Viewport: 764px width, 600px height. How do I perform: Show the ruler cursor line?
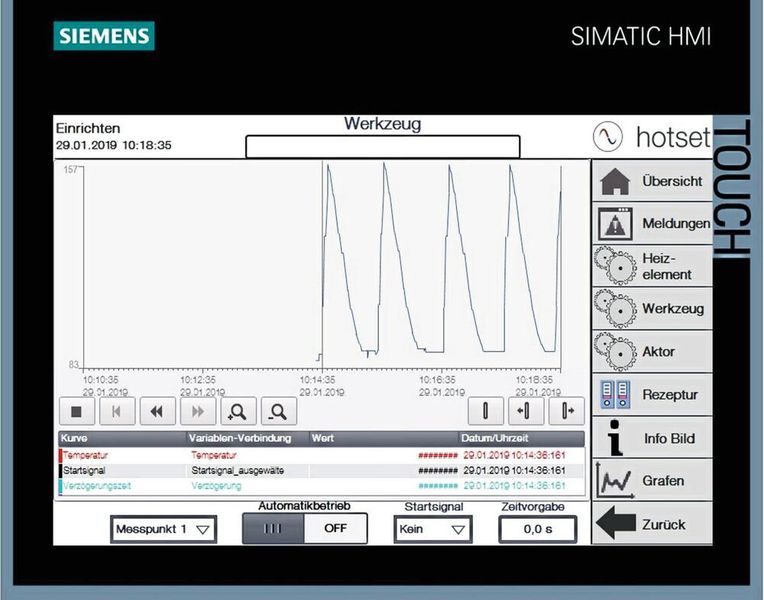click(x=486, y=411)
